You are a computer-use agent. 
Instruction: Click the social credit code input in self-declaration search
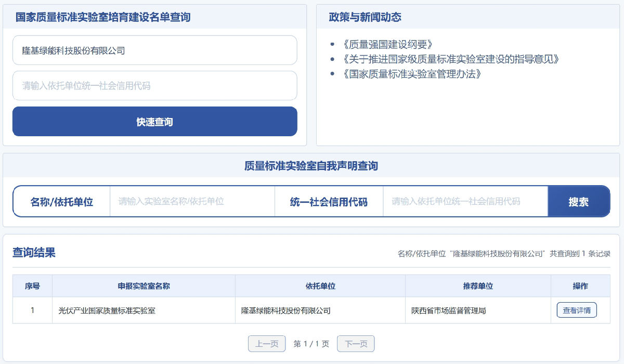(464, 201)
